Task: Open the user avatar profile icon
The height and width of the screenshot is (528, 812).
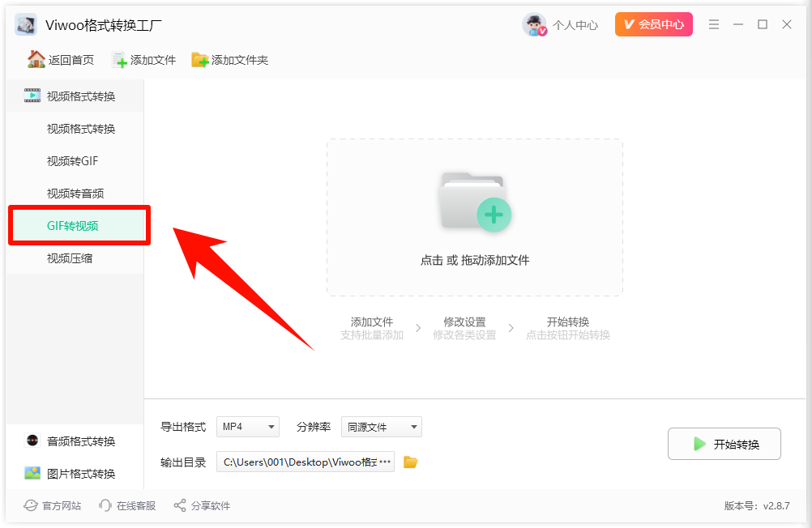Action: click(534, 25)
